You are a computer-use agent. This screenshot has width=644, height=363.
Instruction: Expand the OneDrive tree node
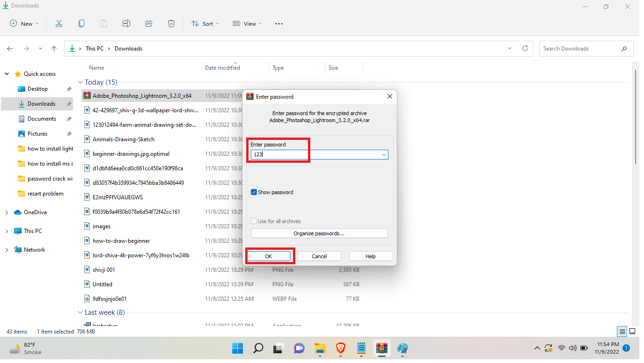[7, 212]
